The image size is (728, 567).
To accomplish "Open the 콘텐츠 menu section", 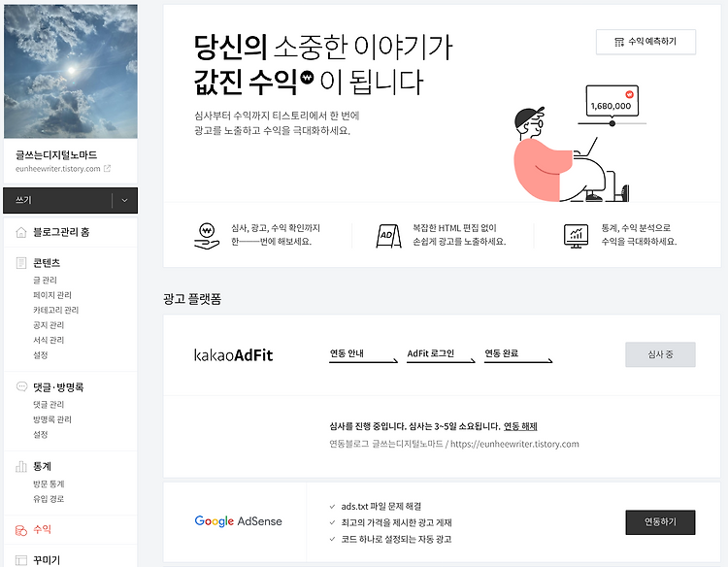I will coord(47,263).
